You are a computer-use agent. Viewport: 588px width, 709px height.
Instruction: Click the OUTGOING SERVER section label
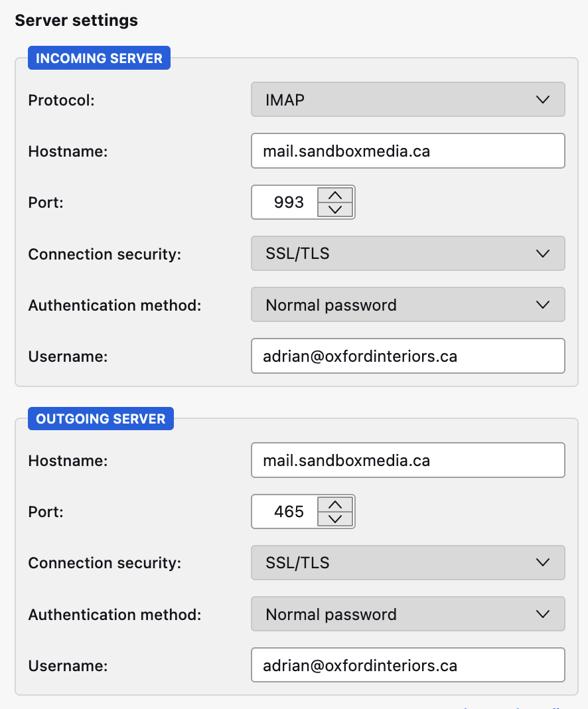pyautogui.click(x=100, y=419)
